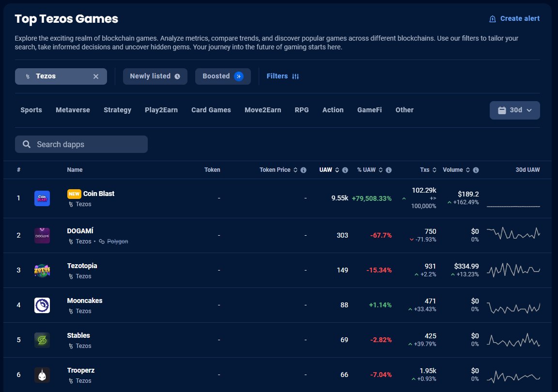
Task: Click Trooperz 1.95k transactions value
Action: [x=428, y=371]
